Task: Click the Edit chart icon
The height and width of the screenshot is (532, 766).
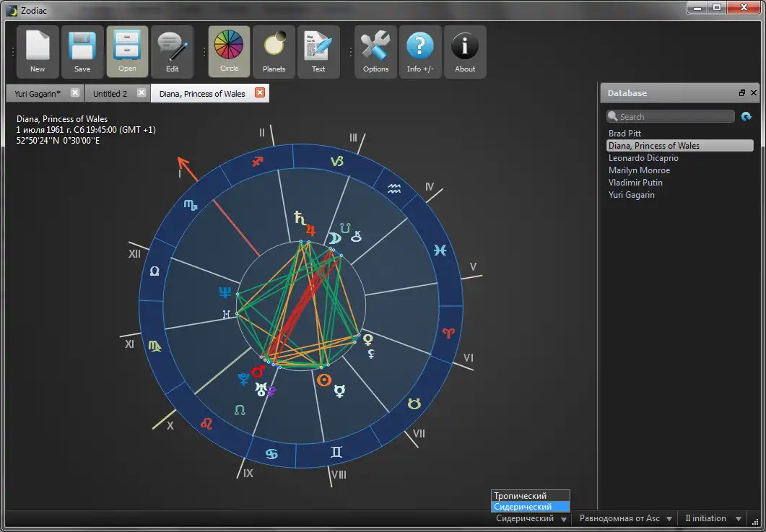Action: pos(172,52)
